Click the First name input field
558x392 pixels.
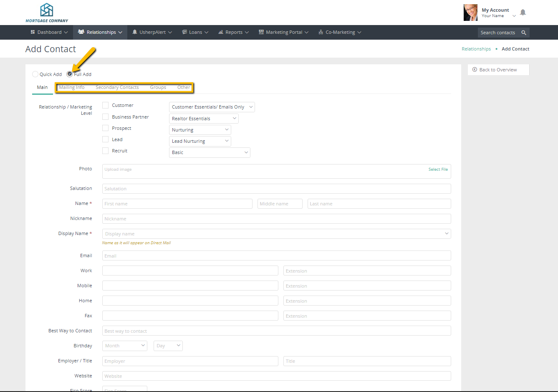click(177, 204)
